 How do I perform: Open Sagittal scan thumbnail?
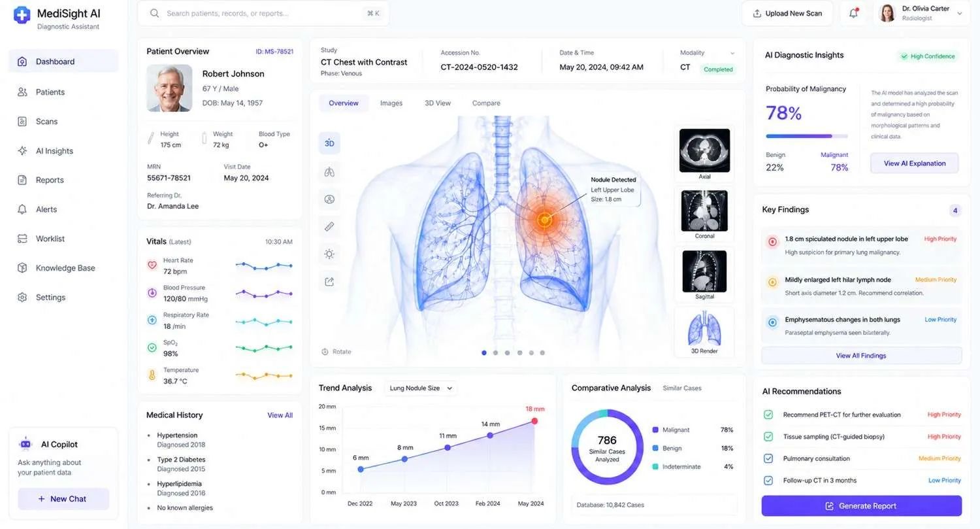[x=704, y=275]
